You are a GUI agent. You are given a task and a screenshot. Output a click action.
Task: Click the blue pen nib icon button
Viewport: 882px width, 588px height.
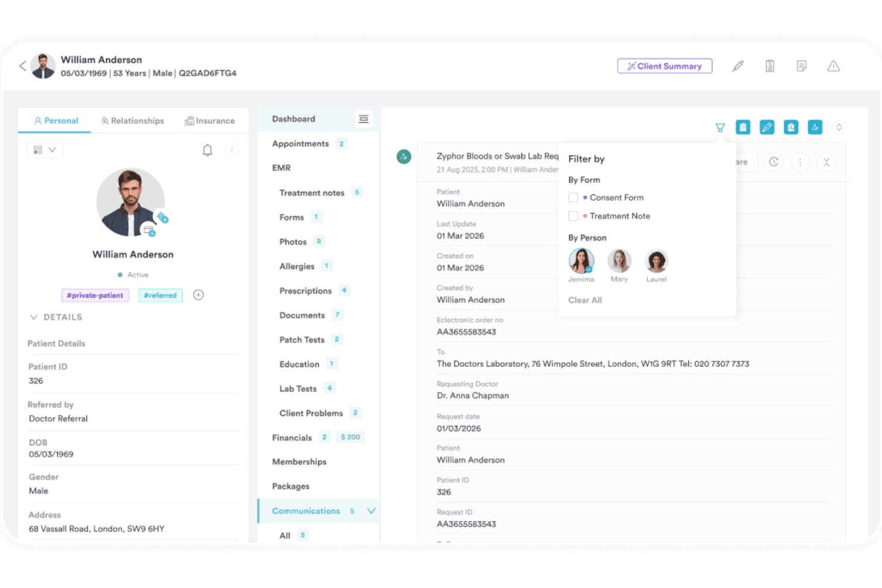[767, 127]
